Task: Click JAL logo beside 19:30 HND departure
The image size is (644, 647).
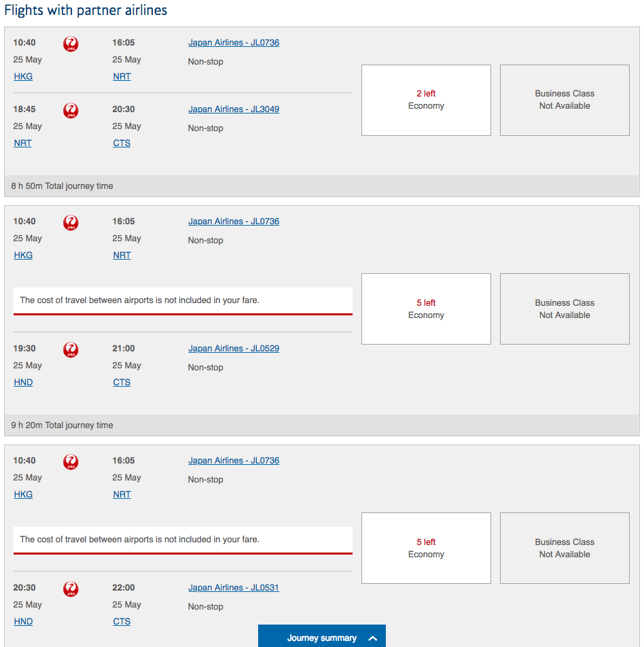Action: (x=71, y=350)
